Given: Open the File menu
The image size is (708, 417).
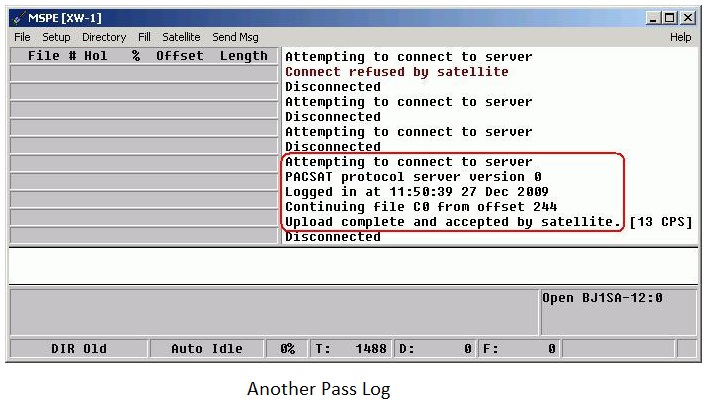Looking at the screenshot, I should [x=22, y=37].
